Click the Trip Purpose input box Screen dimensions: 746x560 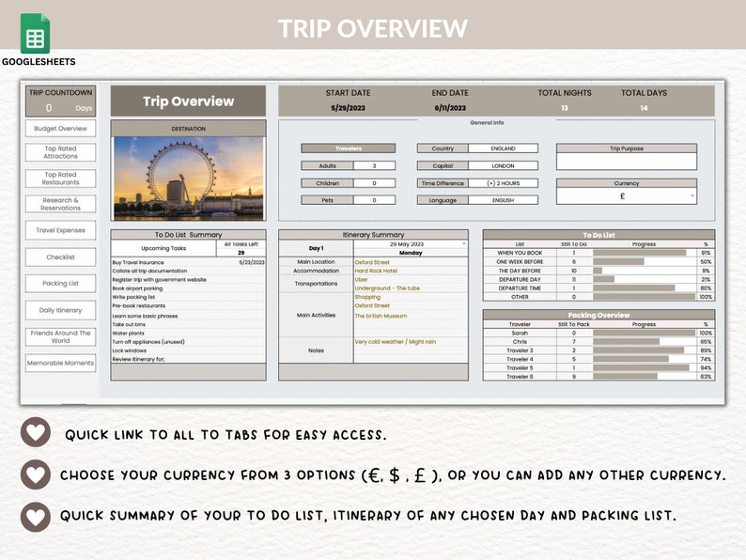626,162
